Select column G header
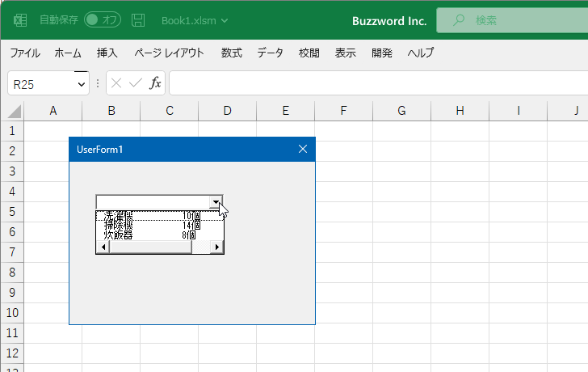This screenshot has width=588, height=372. pyautogui.click(x=401, y=111)
